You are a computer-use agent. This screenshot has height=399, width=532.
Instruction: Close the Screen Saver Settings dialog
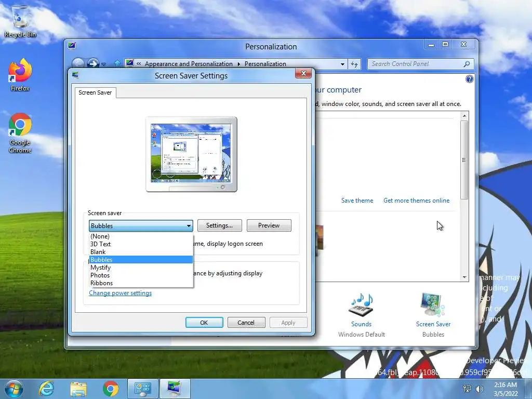(x=303, y=74)
